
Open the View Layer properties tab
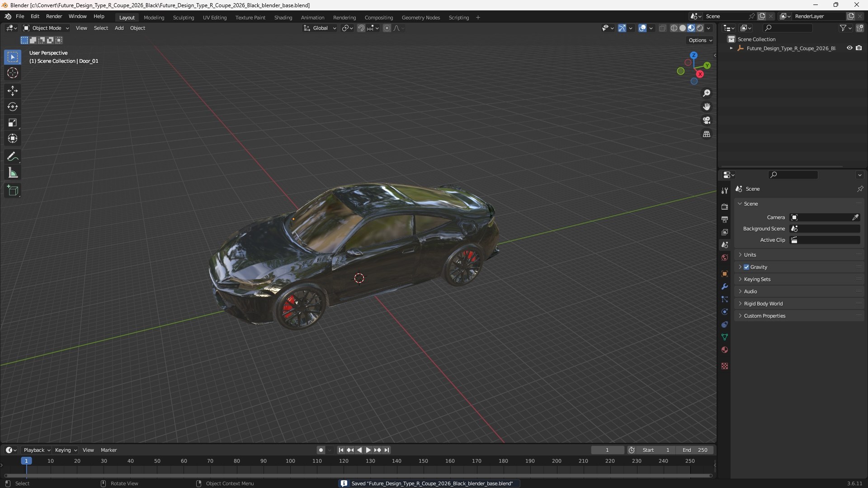pos(725,232)
